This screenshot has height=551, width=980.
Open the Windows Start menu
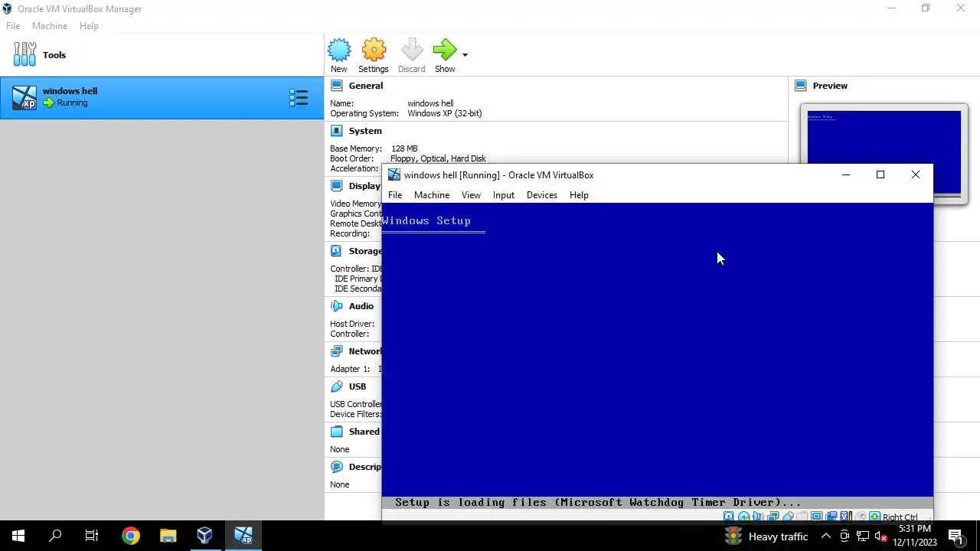tap(18, 536)
